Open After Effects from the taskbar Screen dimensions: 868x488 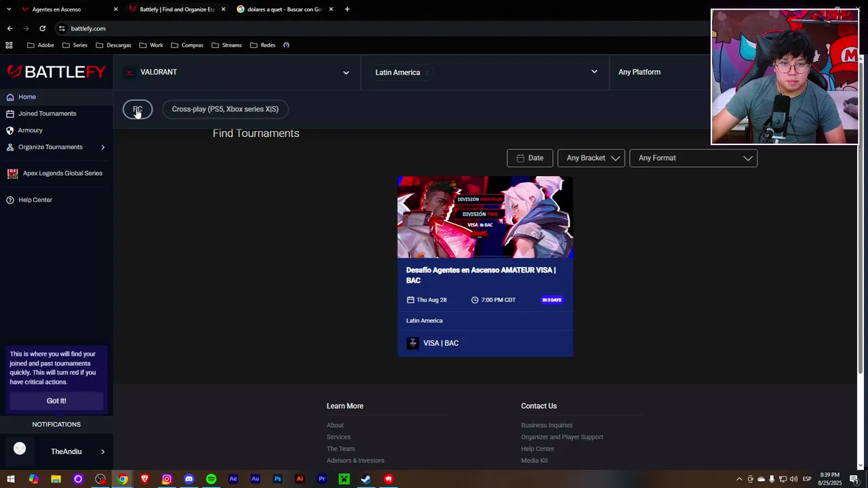(233, 479)
